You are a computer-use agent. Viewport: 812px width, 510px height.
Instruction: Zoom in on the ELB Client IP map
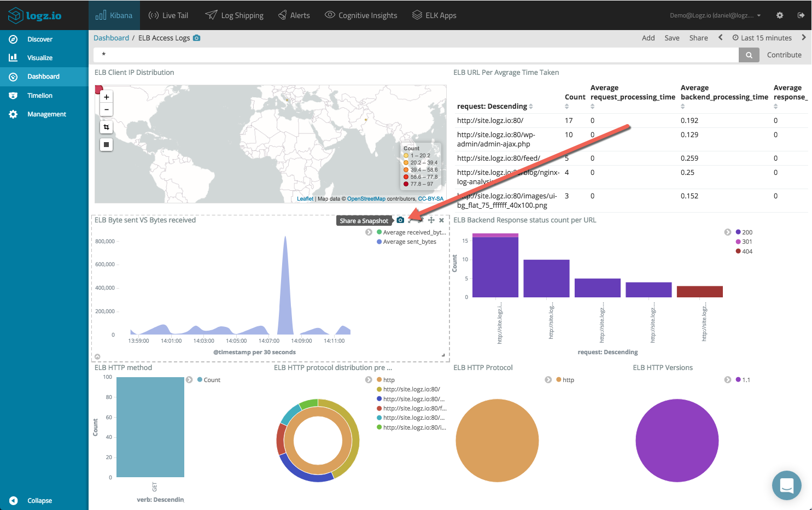pyautogui.click(x=107, y=97)
